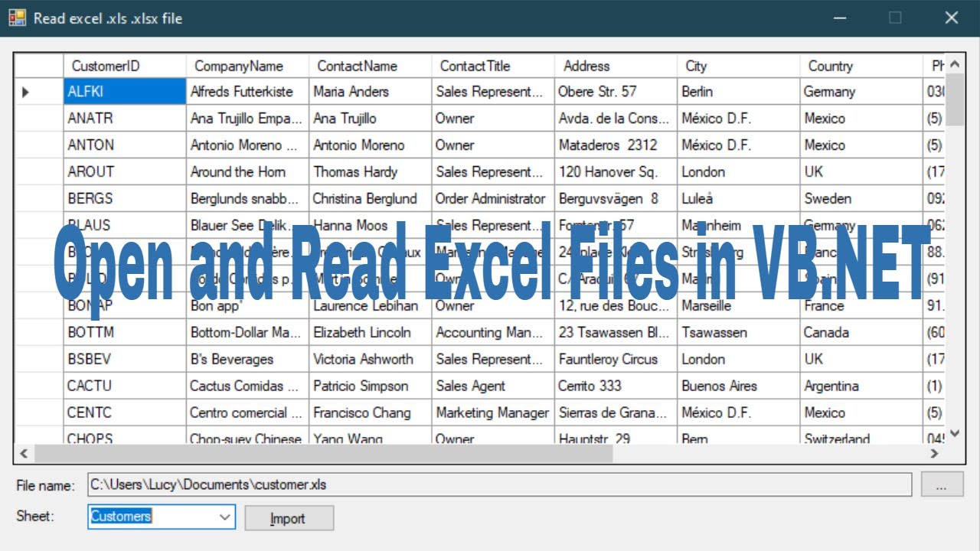980x551 pixels.
Task: Click the Address column header
Action: pyautogui.click(x=616, y=66)
